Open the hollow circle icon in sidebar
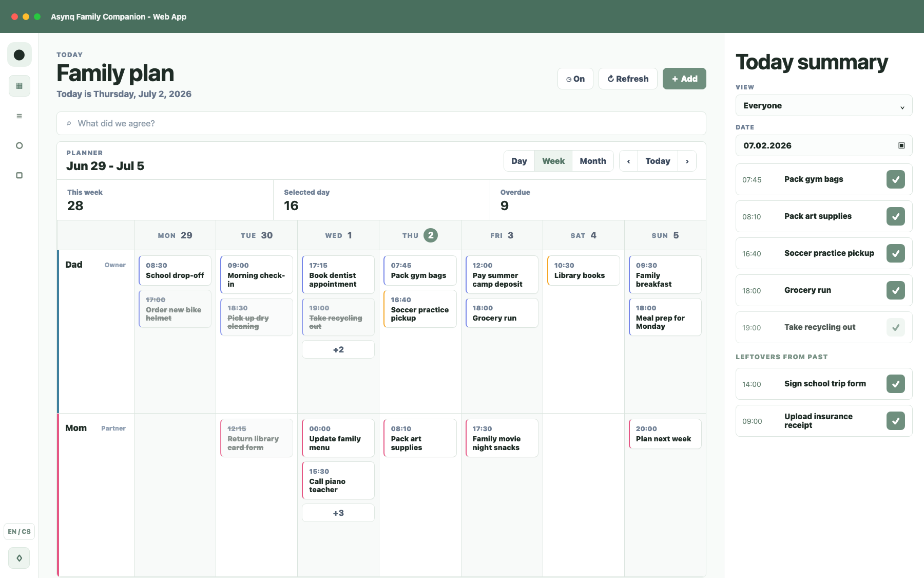Viewport: 924px width, 578px height. pyautogui.click(x=19, y=146)
